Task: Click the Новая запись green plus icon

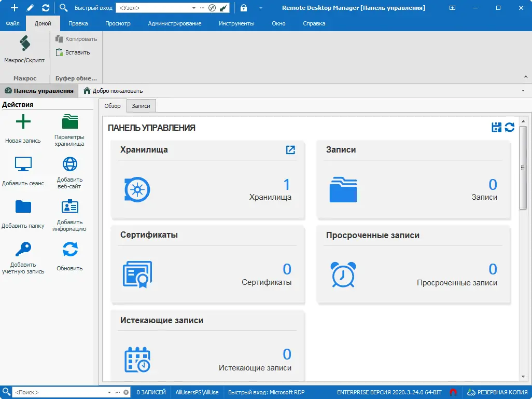Action: coord(23,121)
